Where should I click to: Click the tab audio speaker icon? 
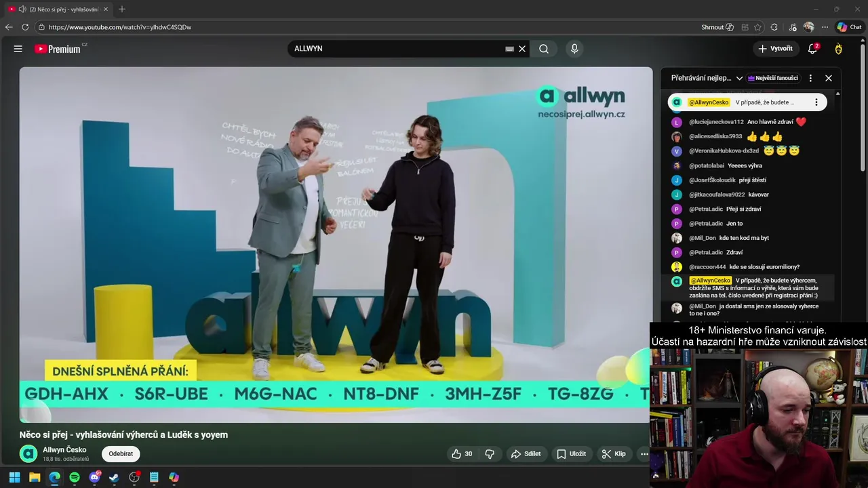[22, 9]
